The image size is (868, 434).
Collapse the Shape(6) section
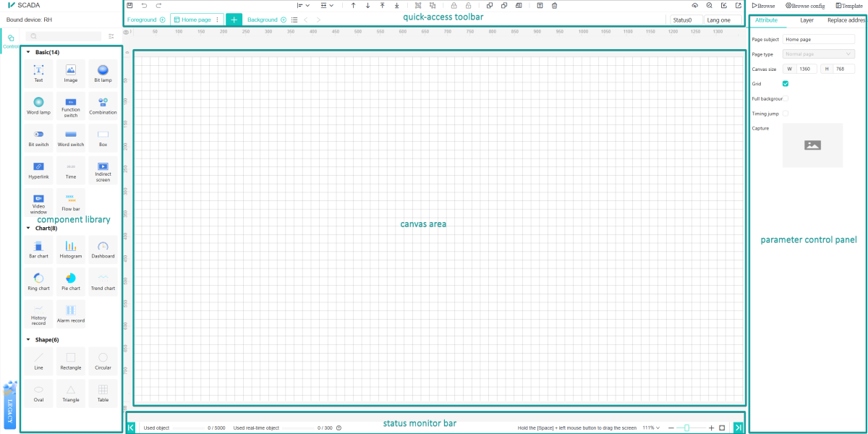click(28, 339)
